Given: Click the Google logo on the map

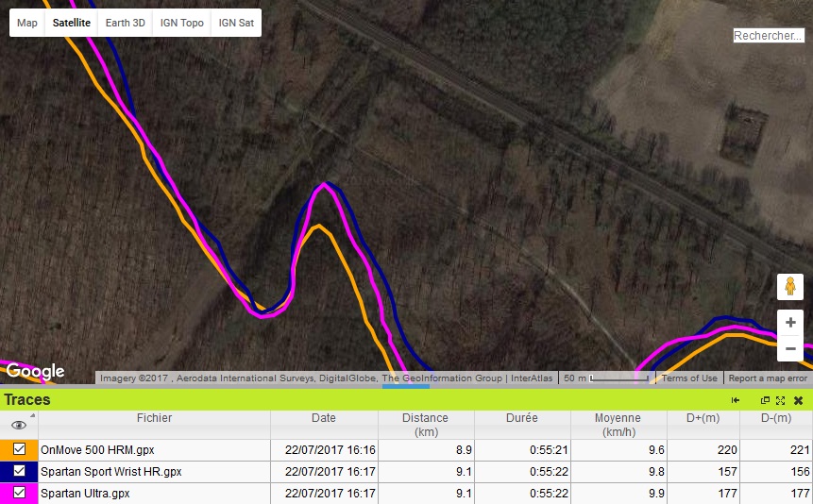Looking at the screenshot, I should 35,371.
